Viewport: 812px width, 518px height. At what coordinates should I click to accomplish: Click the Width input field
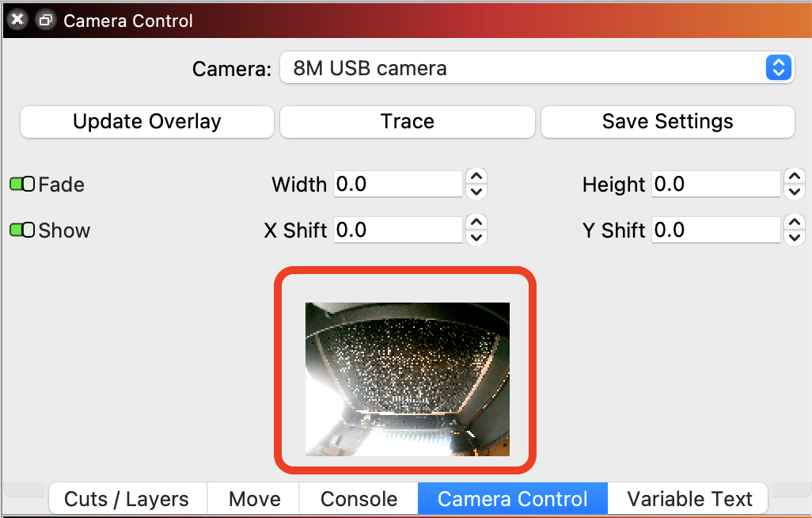pos(398,184)
